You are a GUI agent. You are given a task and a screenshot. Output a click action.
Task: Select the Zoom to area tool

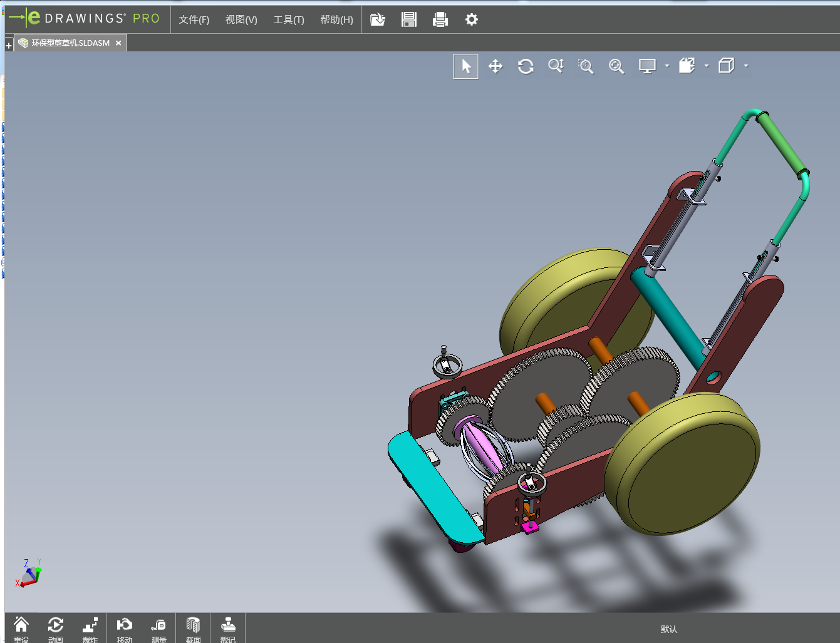(586, 66)
